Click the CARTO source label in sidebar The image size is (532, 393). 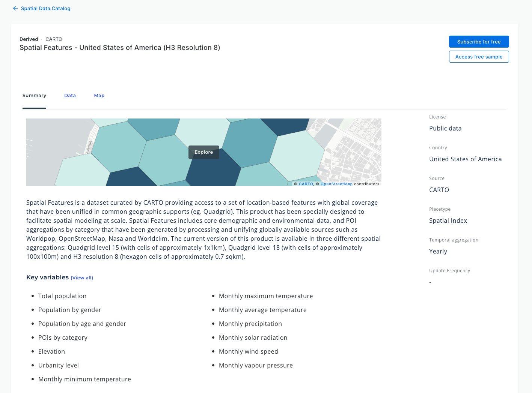click(439, 190)
